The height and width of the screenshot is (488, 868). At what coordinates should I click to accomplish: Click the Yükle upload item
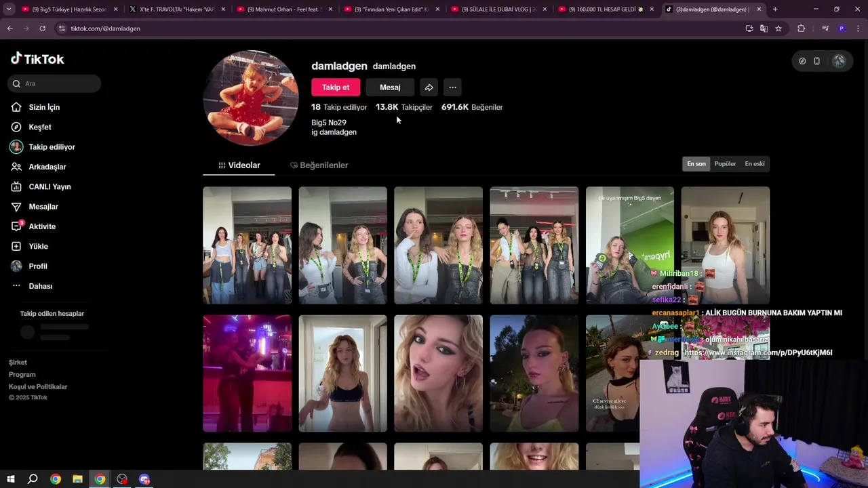click(29, 246)
